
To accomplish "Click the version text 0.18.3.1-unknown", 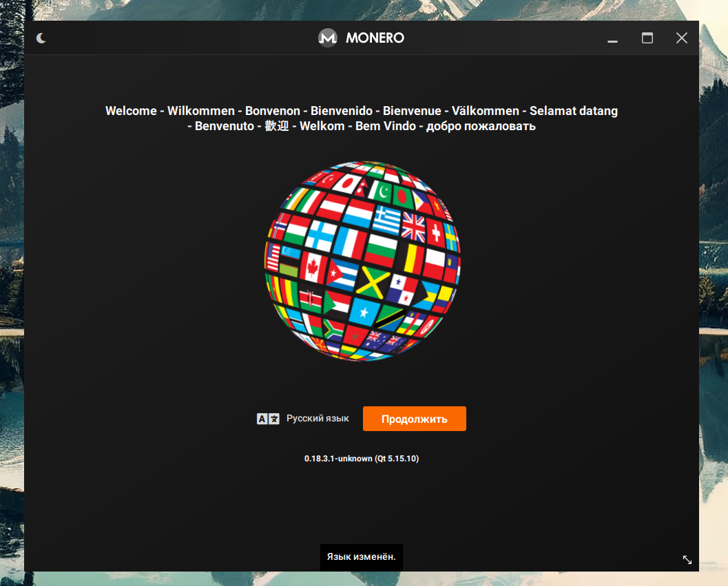I will pyautogui.click(x=361, y=458).
